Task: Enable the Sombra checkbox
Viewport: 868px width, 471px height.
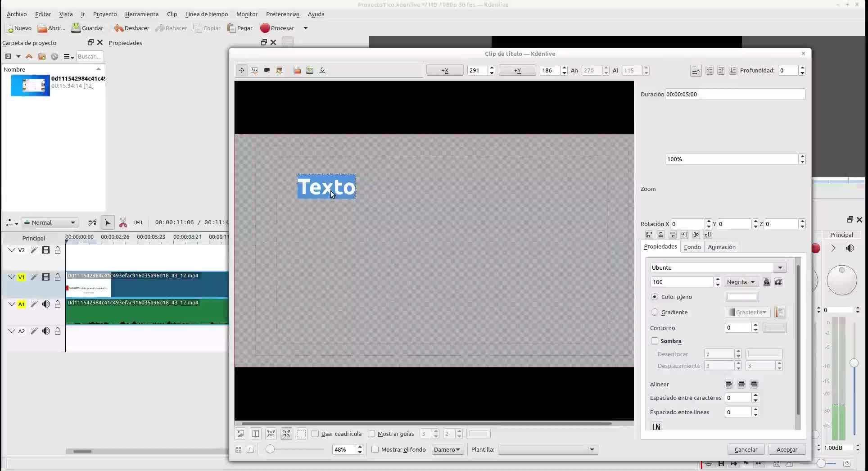Action: pyautogui.click(x=655, y=341)
